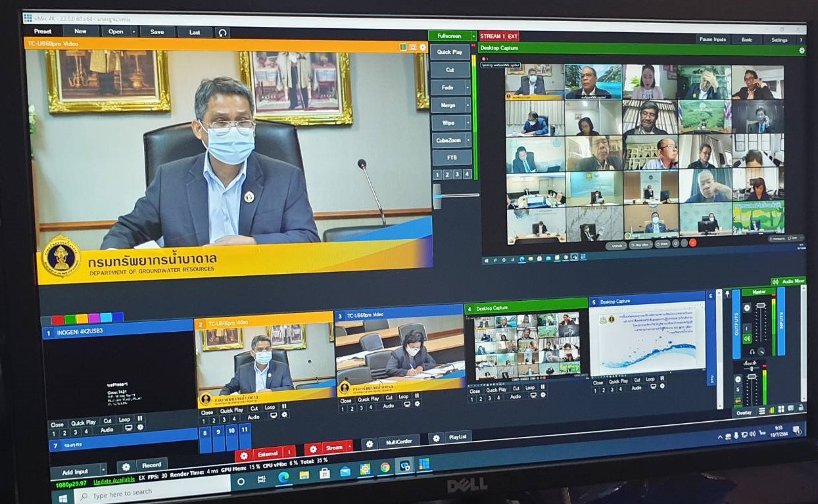Open gear settings for input 2 TC-UB60pro
818x504 pixels.
coord(284,415)
